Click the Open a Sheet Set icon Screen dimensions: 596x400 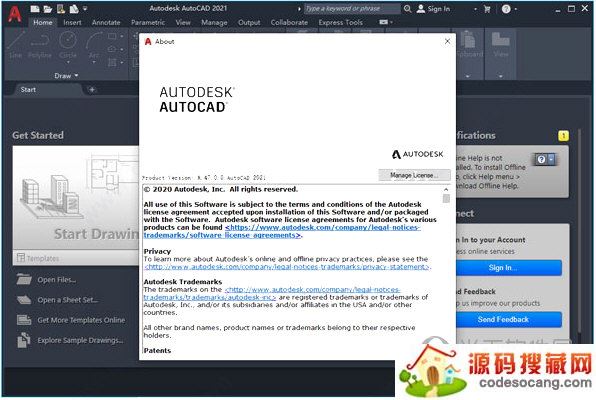pos(24,300)
